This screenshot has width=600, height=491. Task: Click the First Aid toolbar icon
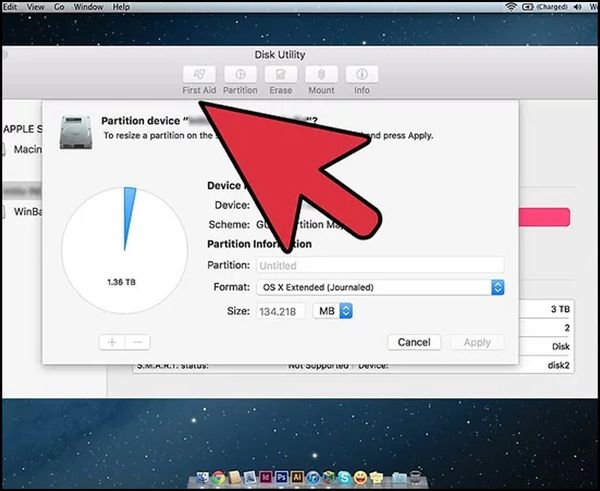197,75
